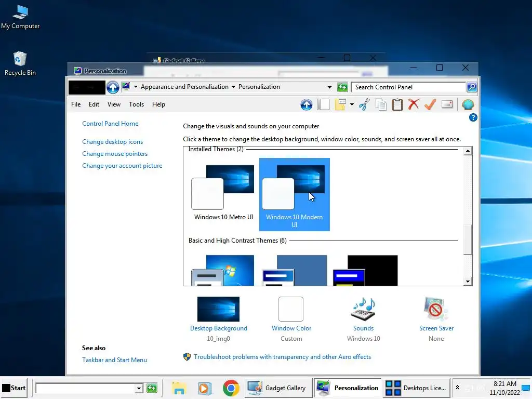This screenshot has height=399, width=532.
Task: Click the Desktop Background link
Action: tap(219, 328)
